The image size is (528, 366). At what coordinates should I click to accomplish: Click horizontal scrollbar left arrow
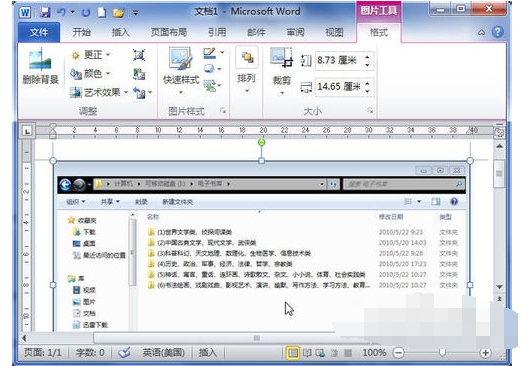[24, 338]
